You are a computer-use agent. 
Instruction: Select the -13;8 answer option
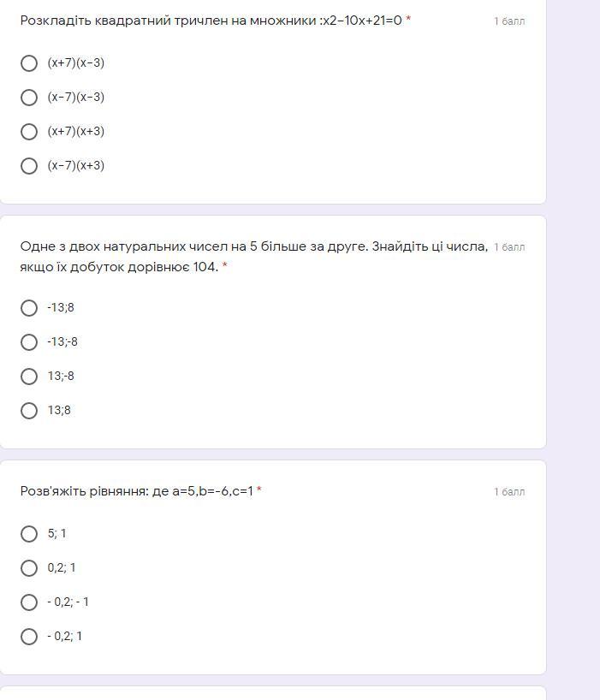[29, 308]
